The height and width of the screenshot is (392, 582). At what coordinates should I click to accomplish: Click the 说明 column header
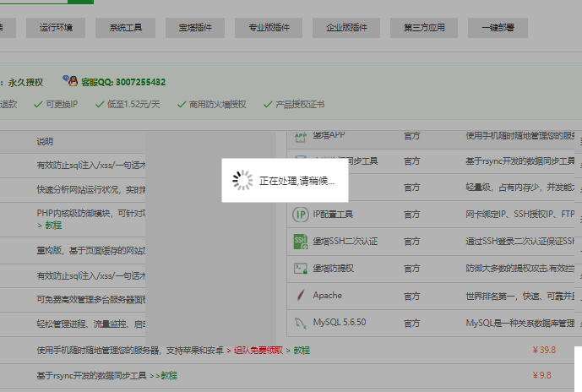click(x=45, y=141)
